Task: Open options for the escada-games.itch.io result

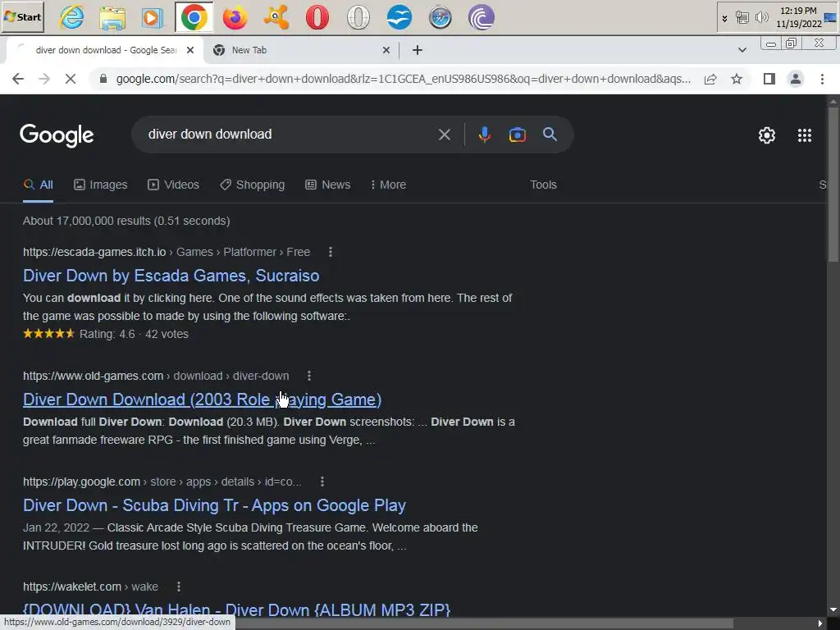Action: 331,252
